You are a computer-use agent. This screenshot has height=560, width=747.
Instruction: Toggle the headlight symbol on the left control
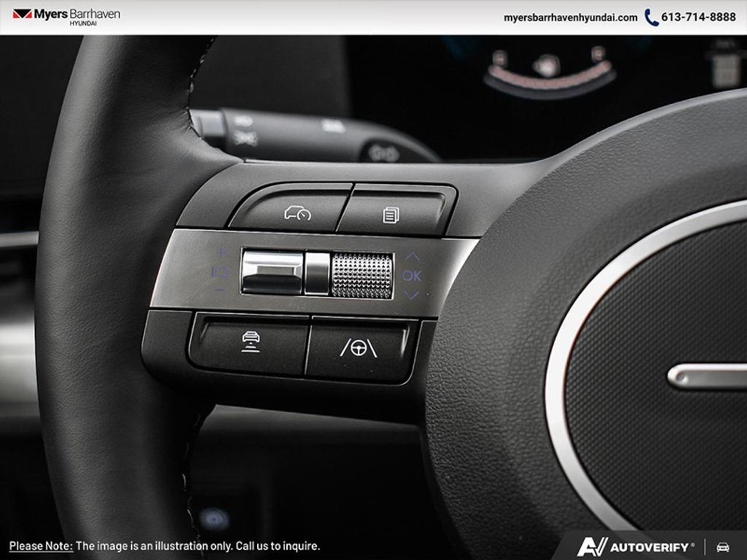(221, 272)
